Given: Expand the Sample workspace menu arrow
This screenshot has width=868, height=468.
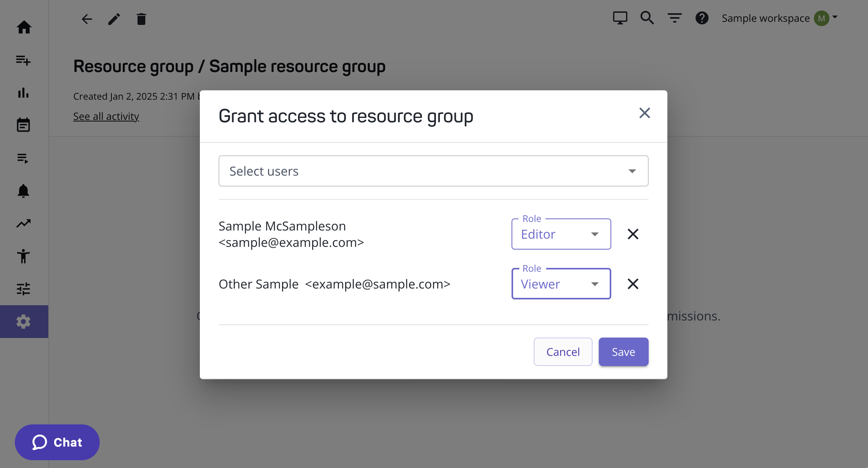Looking at the screenshot, I should pos(835,17).
